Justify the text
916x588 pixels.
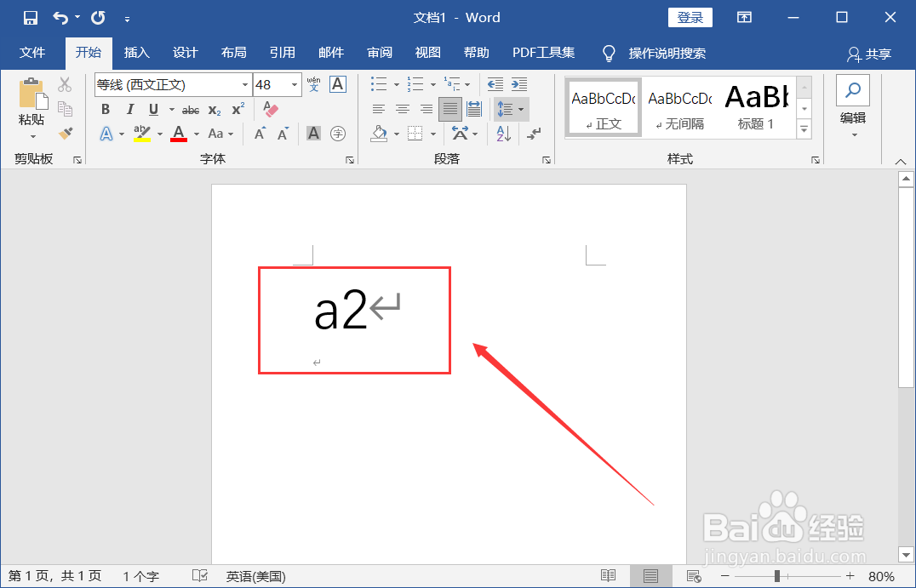pyautogui.click(x=449, y=109)
